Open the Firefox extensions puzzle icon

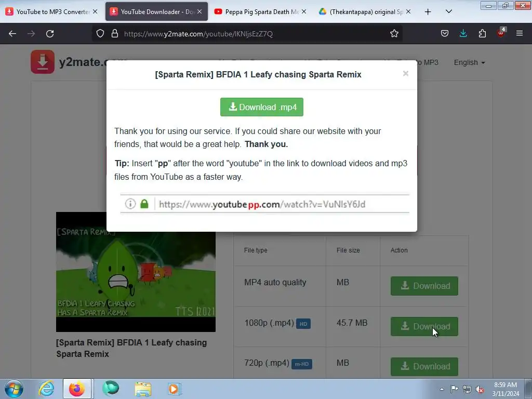point(482,34)
